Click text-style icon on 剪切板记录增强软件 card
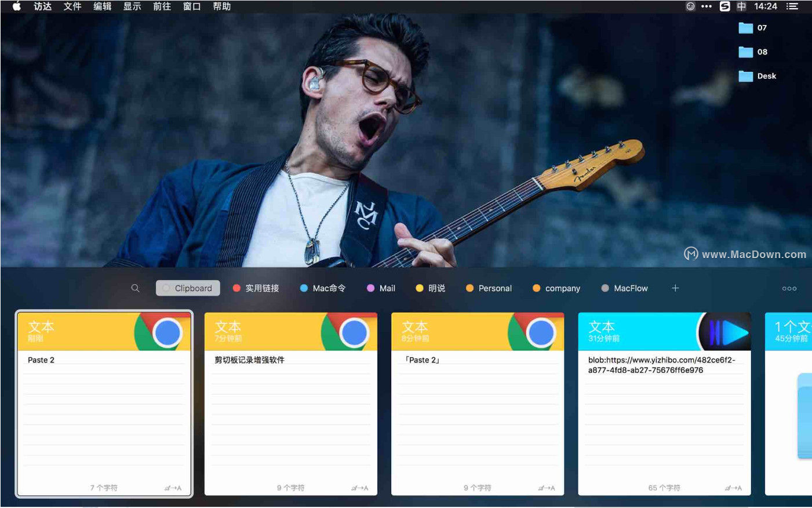 pyautogui.click(x=359, y=488)
